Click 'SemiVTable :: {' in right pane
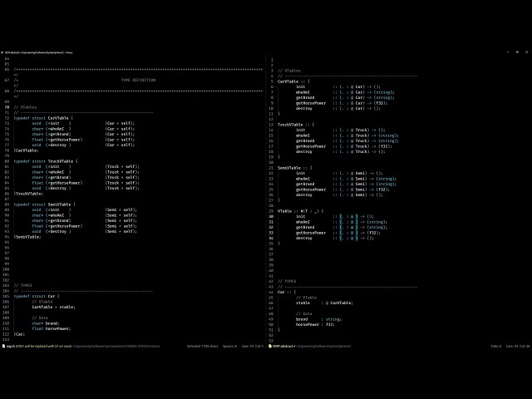Screen dimensions: 532x399 coord(295,168)
